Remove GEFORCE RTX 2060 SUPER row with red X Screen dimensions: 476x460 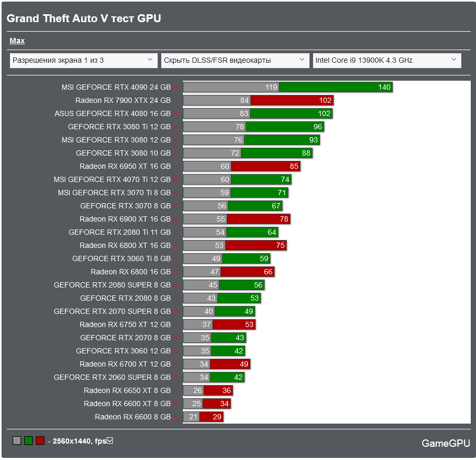pyautogui.click(x=176, y=378)
